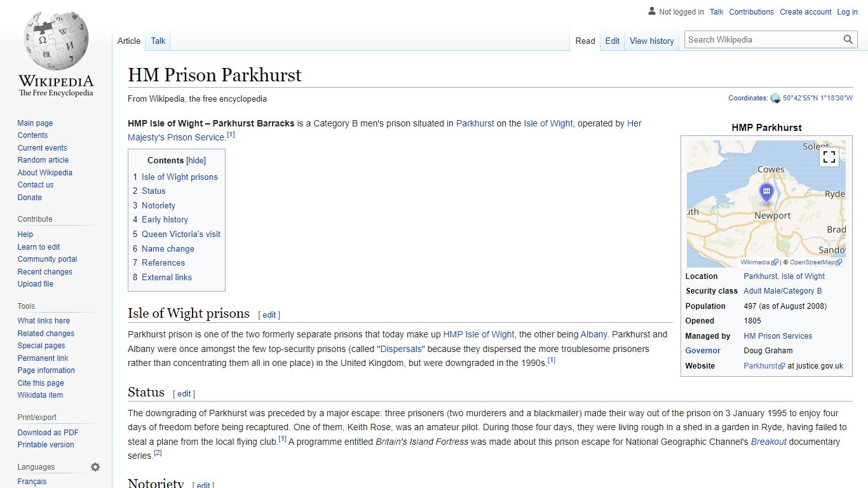Open the View history tab

652,41
